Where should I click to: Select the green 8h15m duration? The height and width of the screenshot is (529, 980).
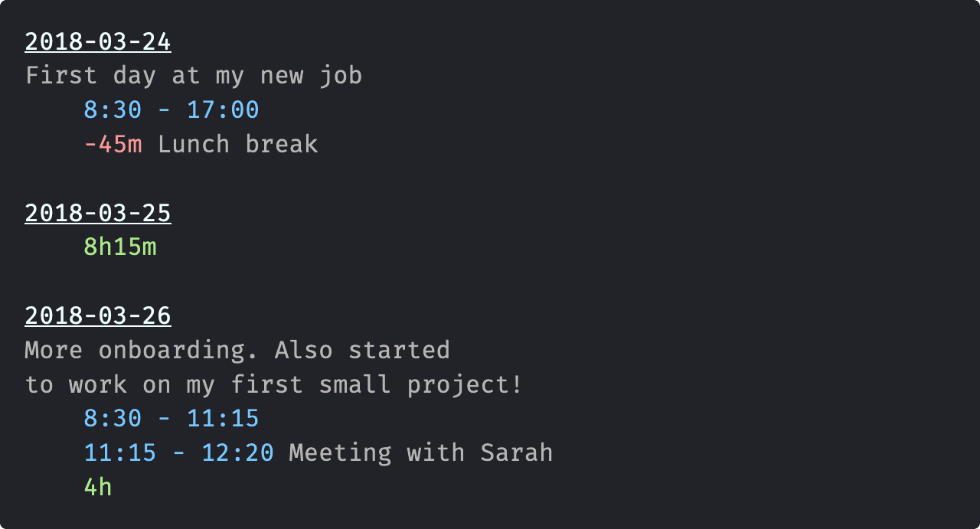pos(120,247)
